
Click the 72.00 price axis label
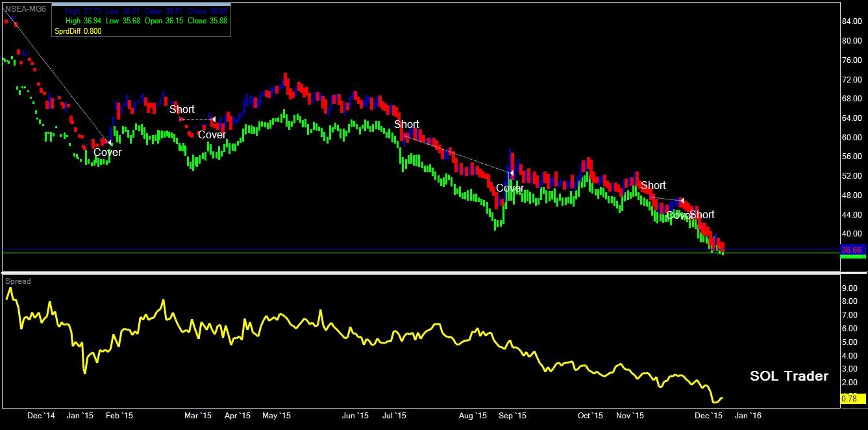[851, 79]
